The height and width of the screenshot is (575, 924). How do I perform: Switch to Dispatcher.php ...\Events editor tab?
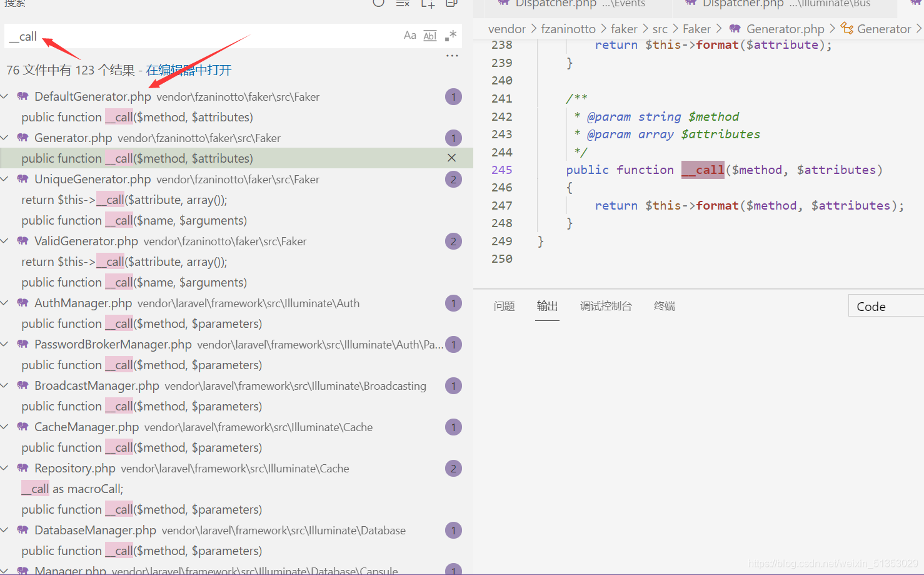(572, 4)
